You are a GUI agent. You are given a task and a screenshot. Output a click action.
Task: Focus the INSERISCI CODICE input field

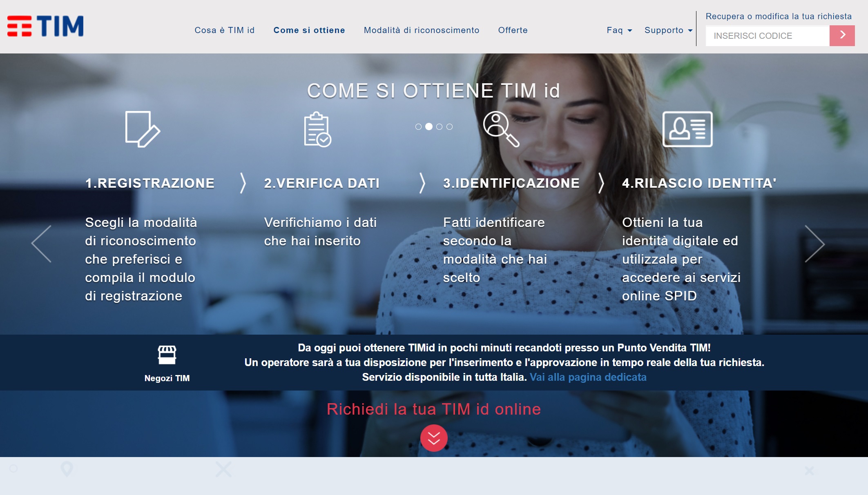[x=768, y=36]
